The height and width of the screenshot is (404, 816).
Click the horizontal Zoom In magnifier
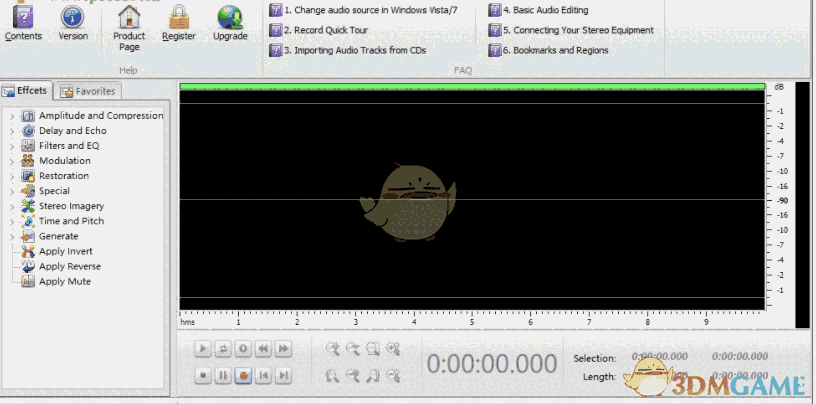333,348
